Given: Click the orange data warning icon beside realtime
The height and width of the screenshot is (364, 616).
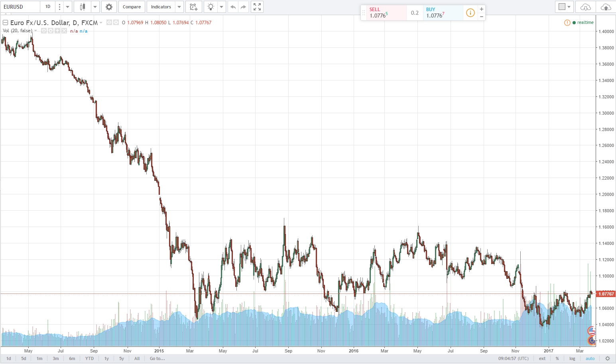Looking at the screenshot, I should [x=567, y=23].
